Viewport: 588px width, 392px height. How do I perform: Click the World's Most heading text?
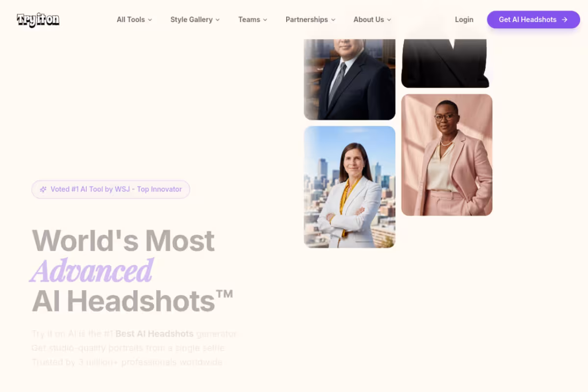(x=123, y=241)
